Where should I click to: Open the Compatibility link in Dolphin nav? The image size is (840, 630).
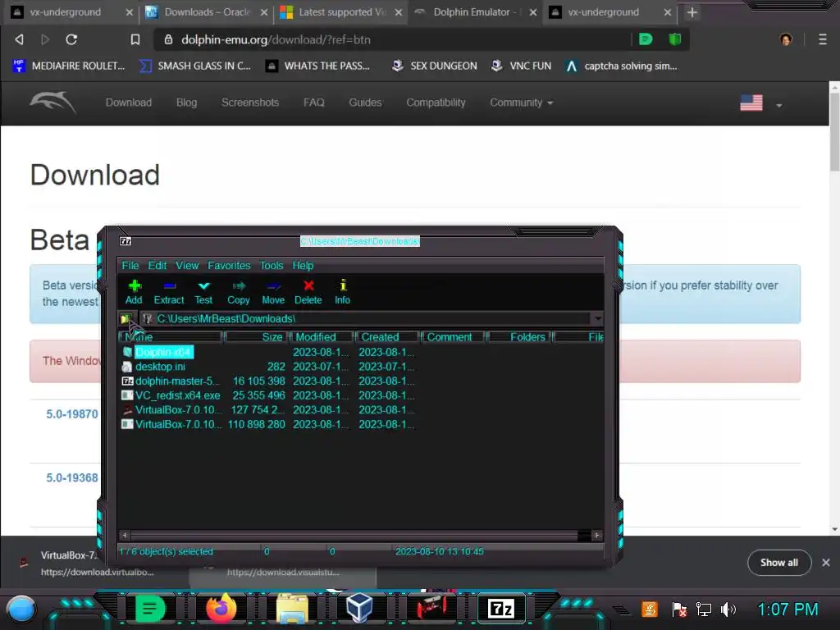click(436, 103)
